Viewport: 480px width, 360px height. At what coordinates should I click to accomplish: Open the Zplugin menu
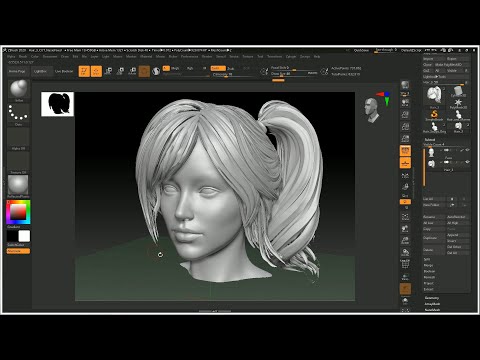(291, 57)
